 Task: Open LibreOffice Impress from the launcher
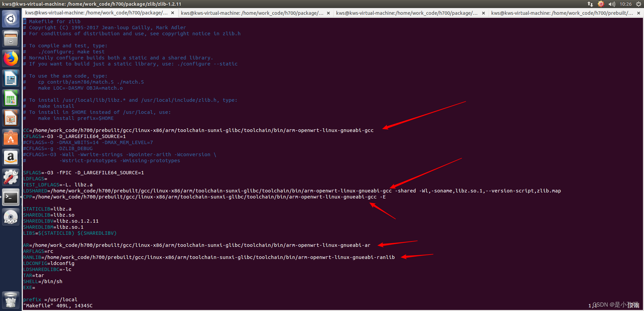tap(11, 118)
